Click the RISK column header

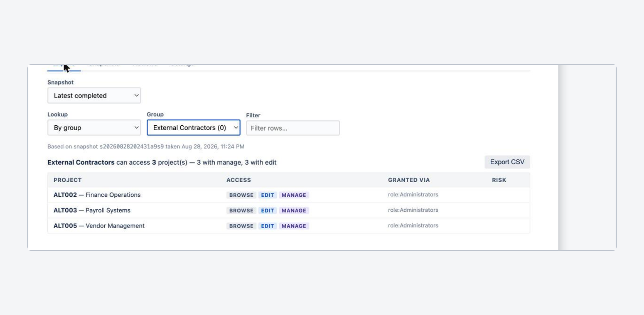pos(499,180)
